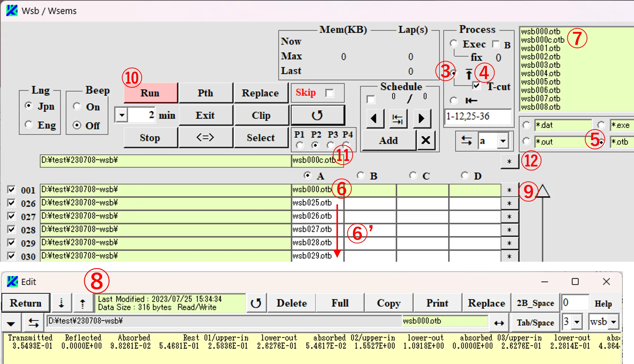Select the Exec process radio button

(454, 44)
